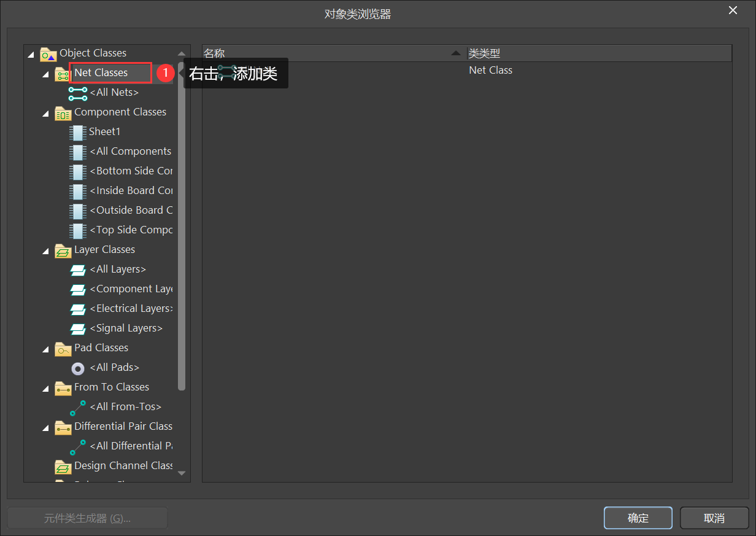Collapse the Object Classes root node
The width and height of the screenshot is (756, 536).
pyautogui.click(x=31, y=55)
